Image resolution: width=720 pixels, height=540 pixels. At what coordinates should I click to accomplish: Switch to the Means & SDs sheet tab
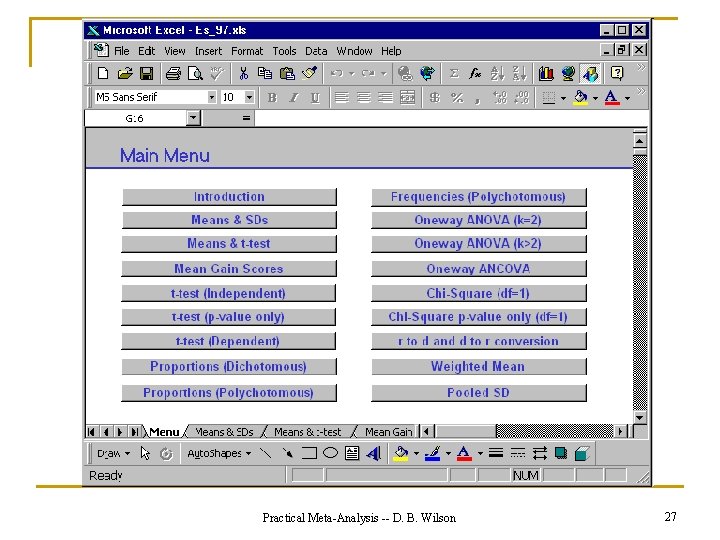point(225,432)
